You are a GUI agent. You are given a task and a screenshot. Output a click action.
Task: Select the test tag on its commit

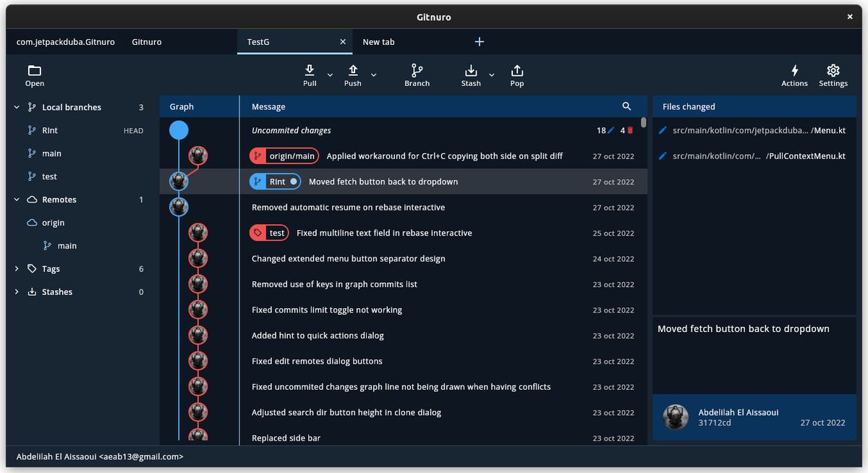tap(268, 233)
